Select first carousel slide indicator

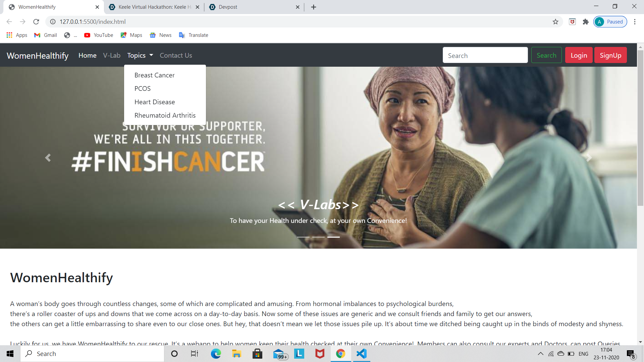(303, 237)
